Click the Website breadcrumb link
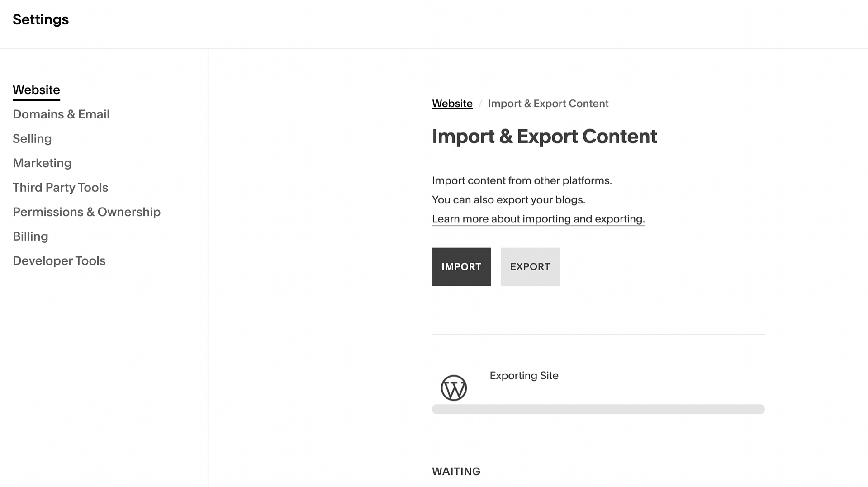868x487 pixels. click(x=452, y=103)
